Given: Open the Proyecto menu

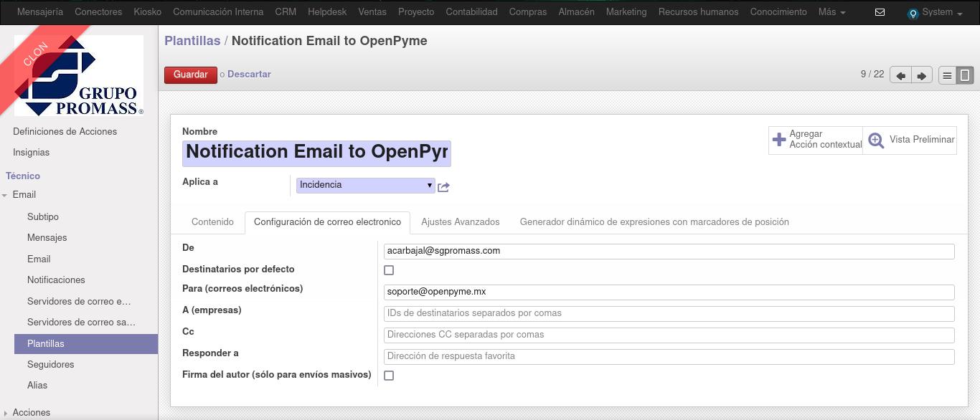Looking at the screenshot, I should click(416, 12).
